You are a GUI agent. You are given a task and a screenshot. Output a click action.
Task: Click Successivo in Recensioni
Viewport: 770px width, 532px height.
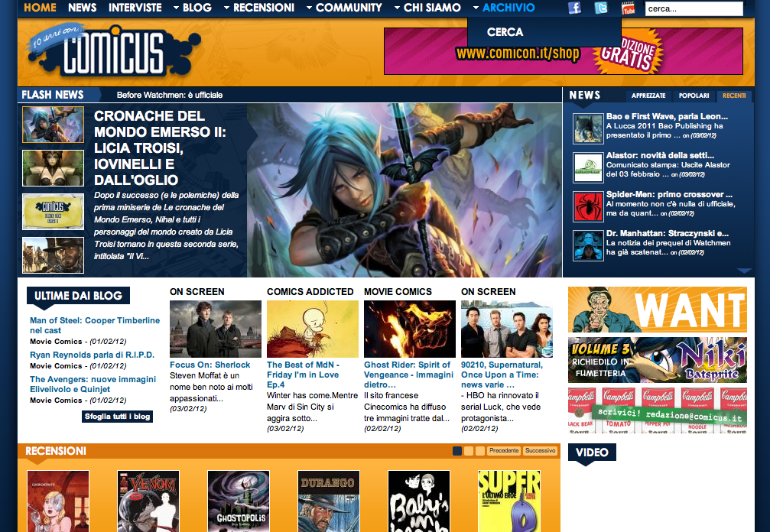pos(540,450)
